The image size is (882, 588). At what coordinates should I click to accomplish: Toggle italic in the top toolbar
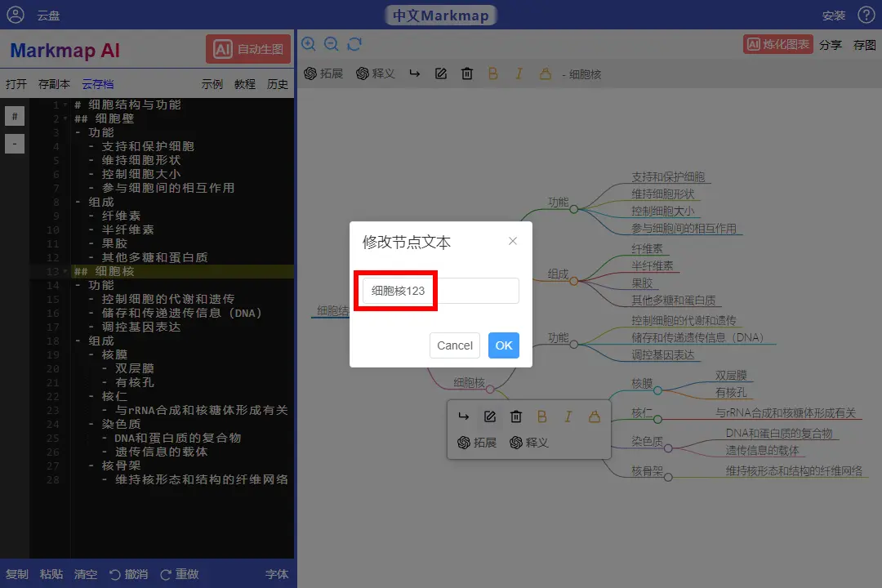click(519, 73)
